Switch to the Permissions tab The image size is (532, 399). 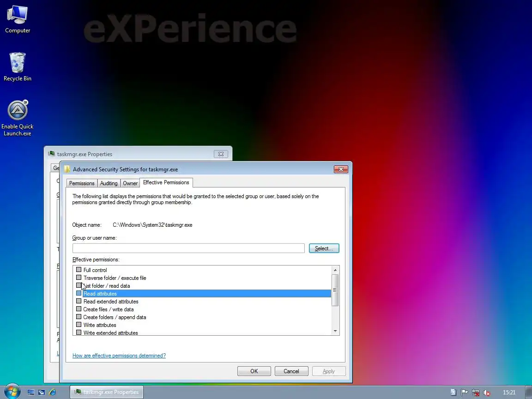coord(82,183)
